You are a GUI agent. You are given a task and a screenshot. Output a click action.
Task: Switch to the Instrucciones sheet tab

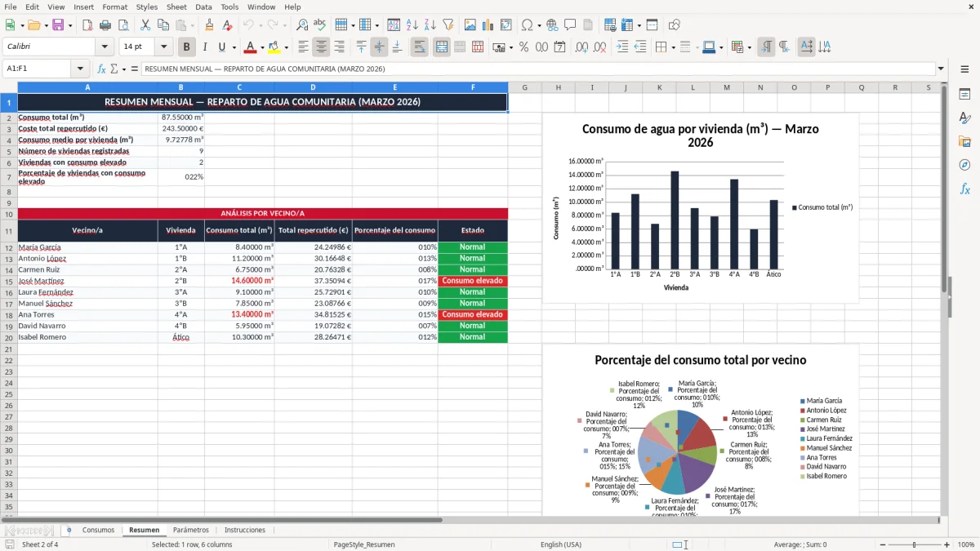[245, 531]
